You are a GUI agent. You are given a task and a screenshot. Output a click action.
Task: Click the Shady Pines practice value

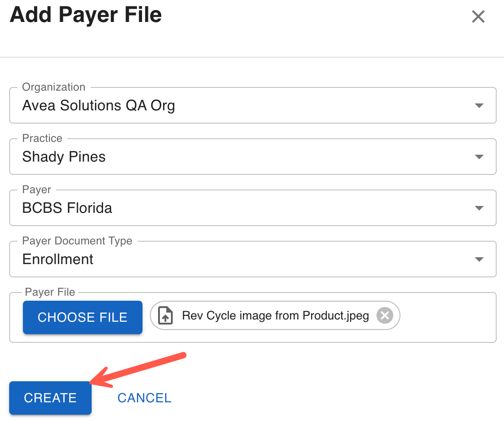(64, 157)
